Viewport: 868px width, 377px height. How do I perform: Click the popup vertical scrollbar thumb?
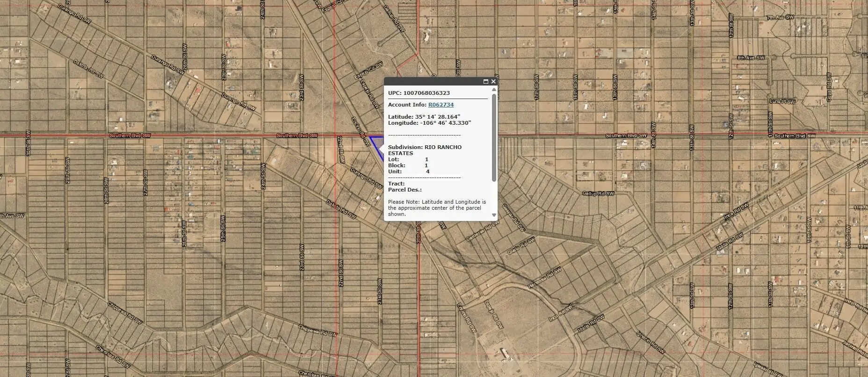(x=494, y=138)
